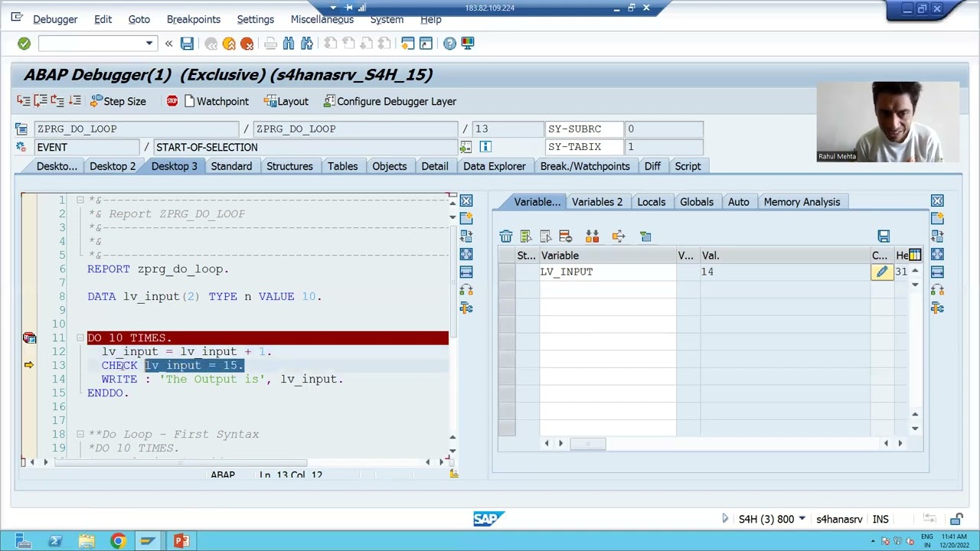
Task: Switch to the Break./Watchpoints tab
Action: [x=585, y=166]
